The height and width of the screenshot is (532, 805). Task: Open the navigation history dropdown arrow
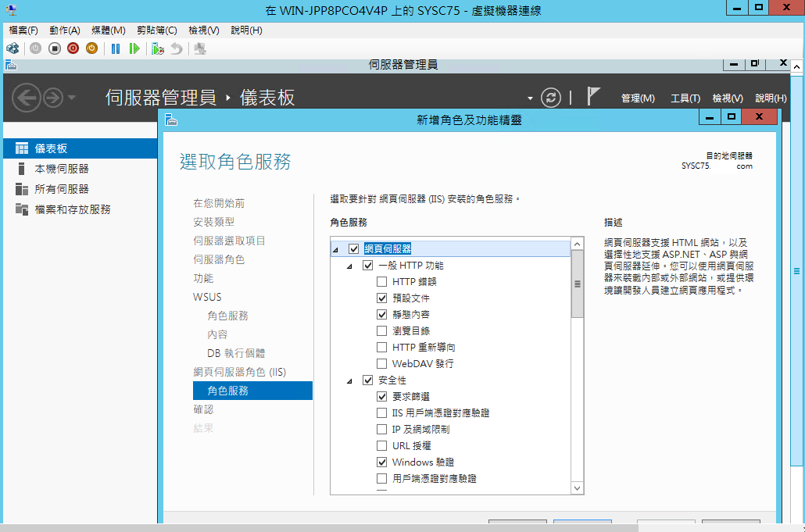tap(71, 97)
